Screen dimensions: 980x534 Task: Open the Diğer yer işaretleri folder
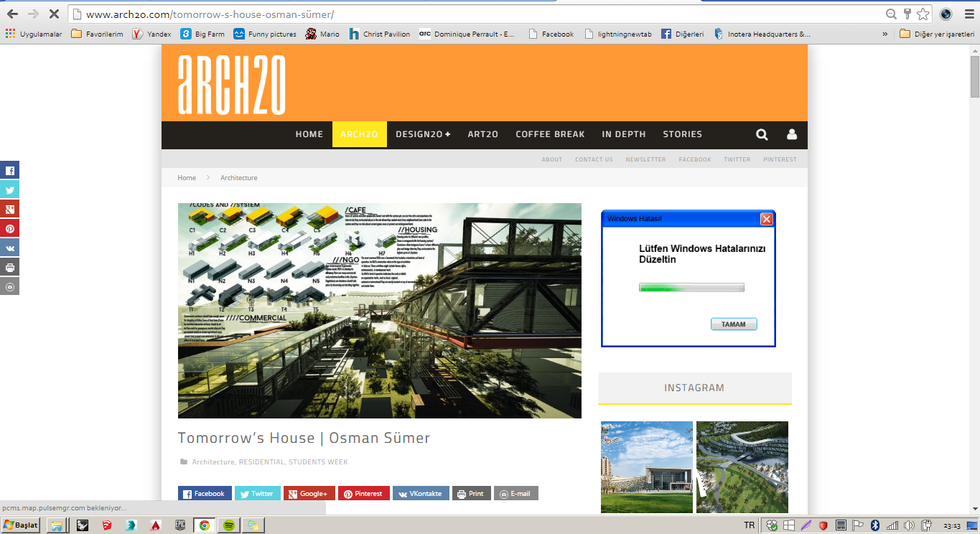tap(937, 34)
